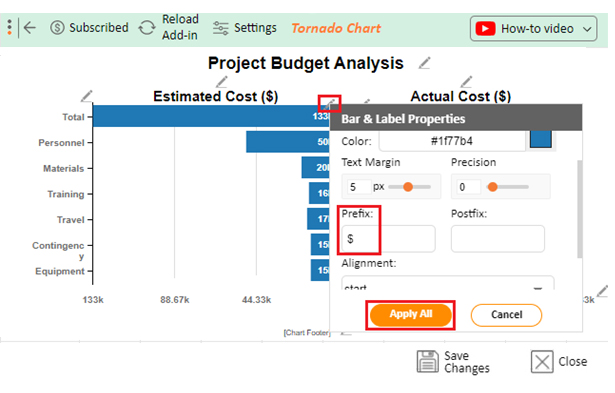615x393 pixels.
Task: Click the Subscribed label
Action: click(99, 27)
